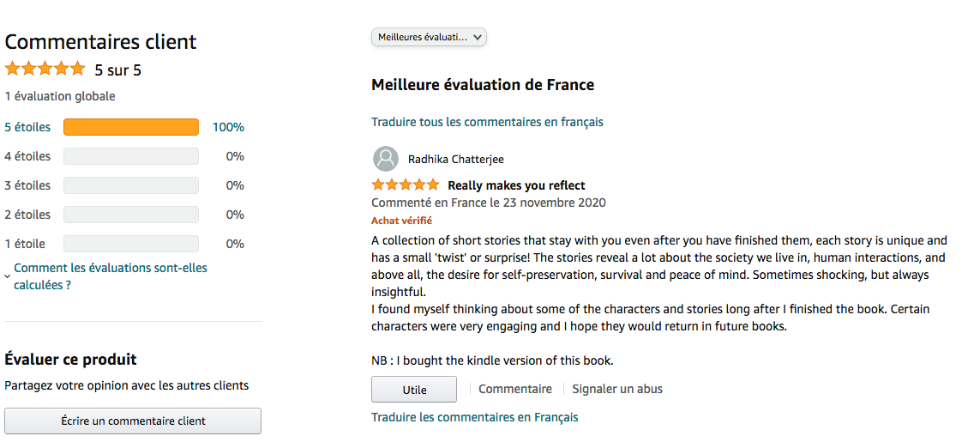The image size is (980, 442).
Task: Open 'Traduire tous les commentaires en français' link
Action: click(x=487, y=122)
